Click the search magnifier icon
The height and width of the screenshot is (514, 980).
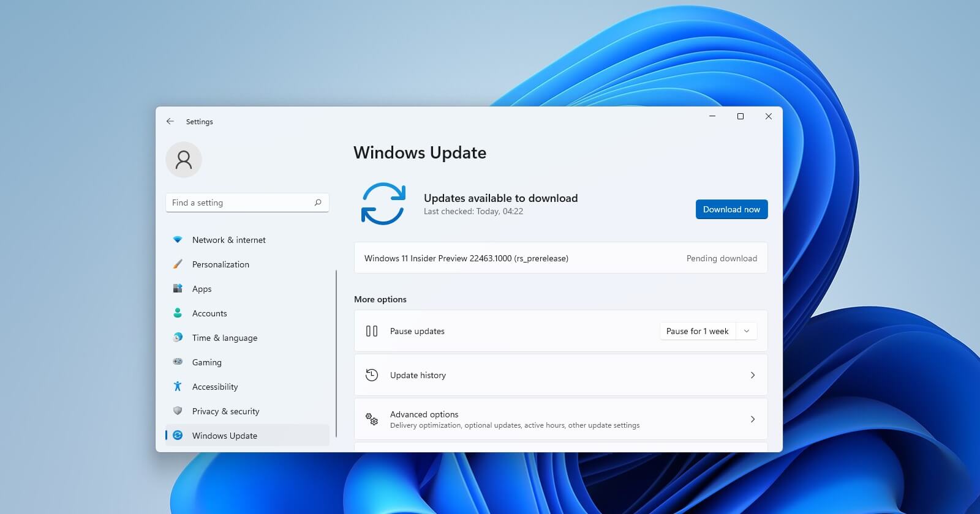[x=318, y=203]
